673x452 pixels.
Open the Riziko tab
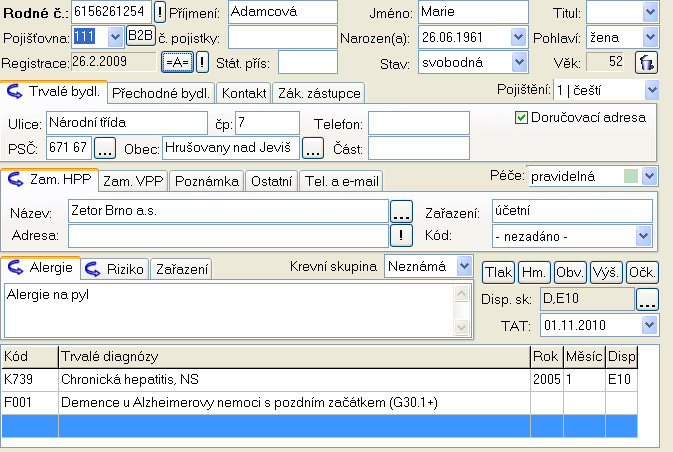115,268
